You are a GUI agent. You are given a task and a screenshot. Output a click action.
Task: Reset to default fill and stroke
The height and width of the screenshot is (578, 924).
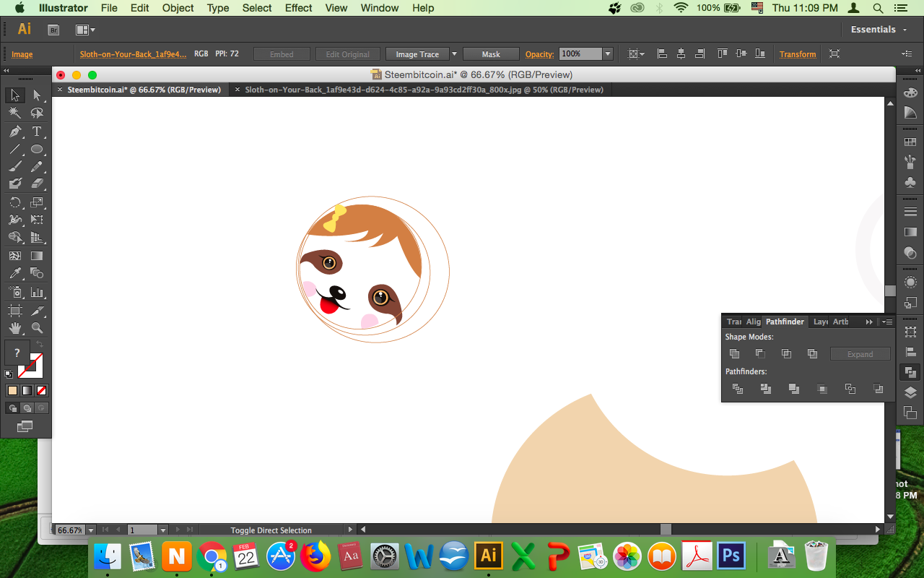(x=9, y=374)
